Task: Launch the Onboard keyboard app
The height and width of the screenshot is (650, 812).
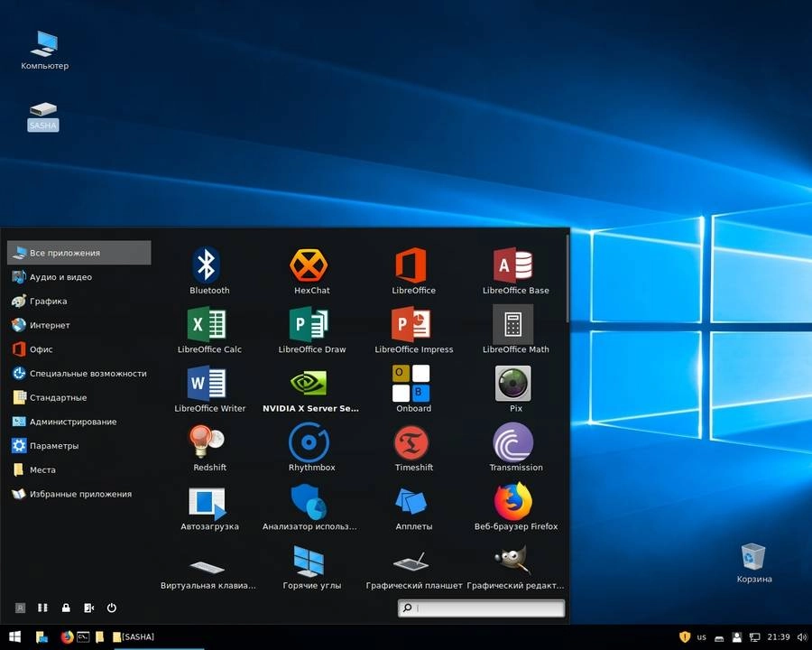Action: 413,389
